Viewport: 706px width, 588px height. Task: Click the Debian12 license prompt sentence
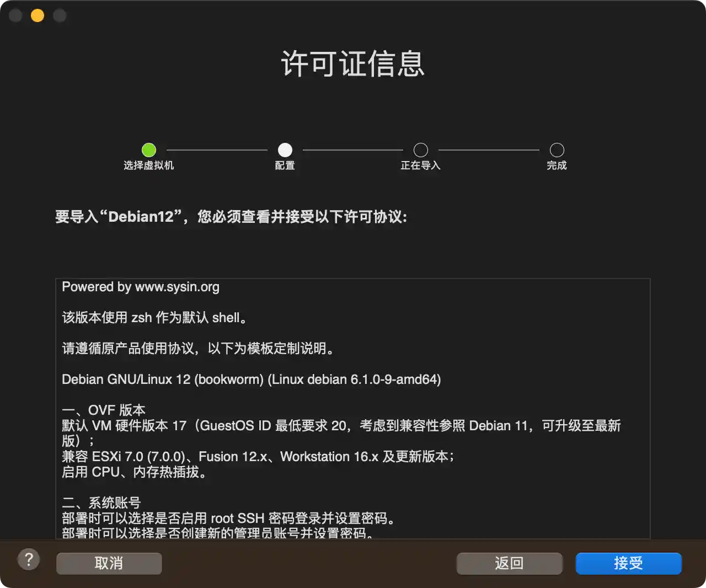[x=231, y=217]
